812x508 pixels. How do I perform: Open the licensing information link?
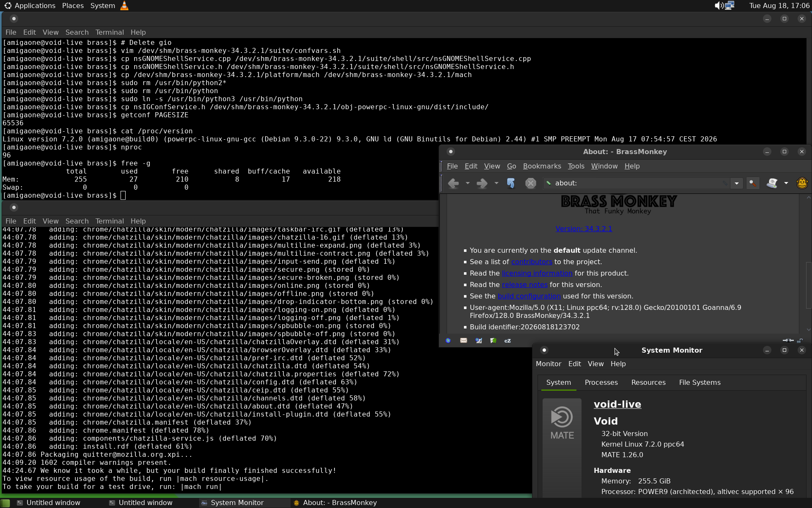point(537,273)
